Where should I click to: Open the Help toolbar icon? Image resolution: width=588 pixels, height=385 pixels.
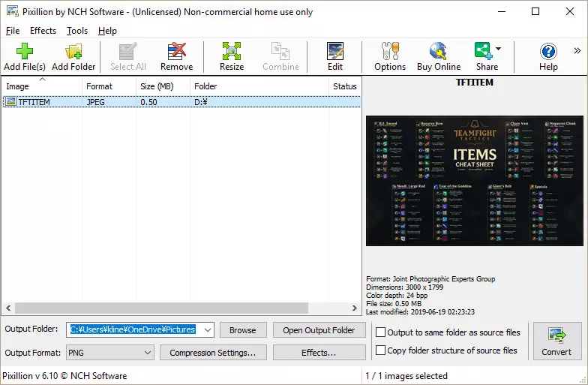click(x=548, y=51)
